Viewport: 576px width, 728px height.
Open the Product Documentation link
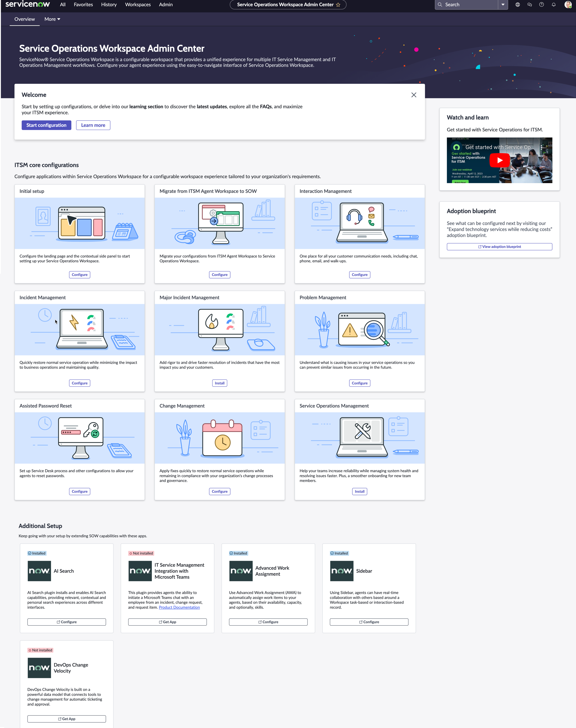(x=179, y=607)
